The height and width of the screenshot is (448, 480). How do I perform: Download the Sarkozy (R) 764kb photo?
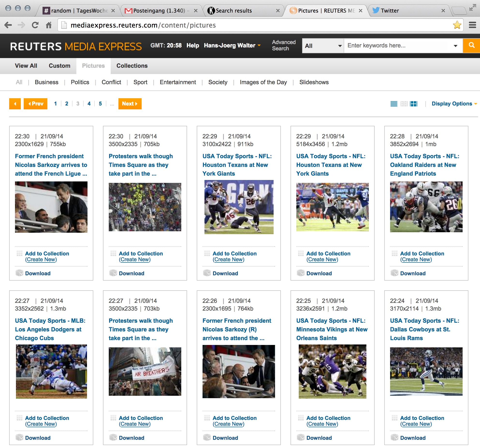225,438
